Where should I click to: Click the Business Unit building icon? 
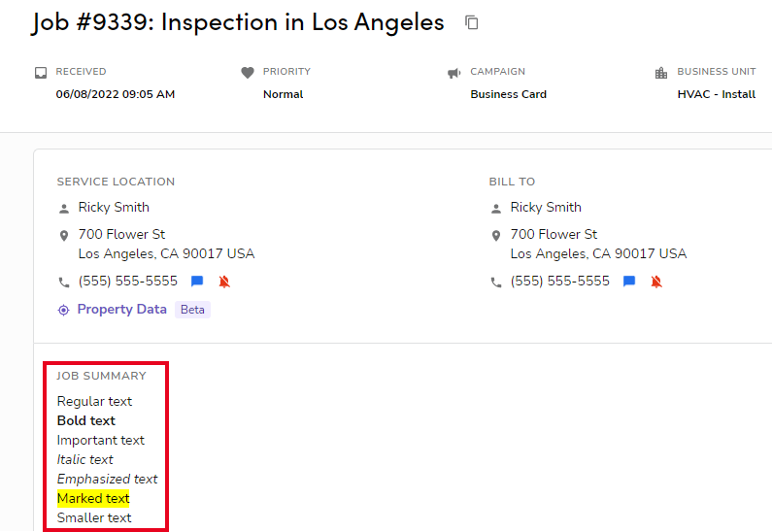pyautogui.click(x=661, y=73)
